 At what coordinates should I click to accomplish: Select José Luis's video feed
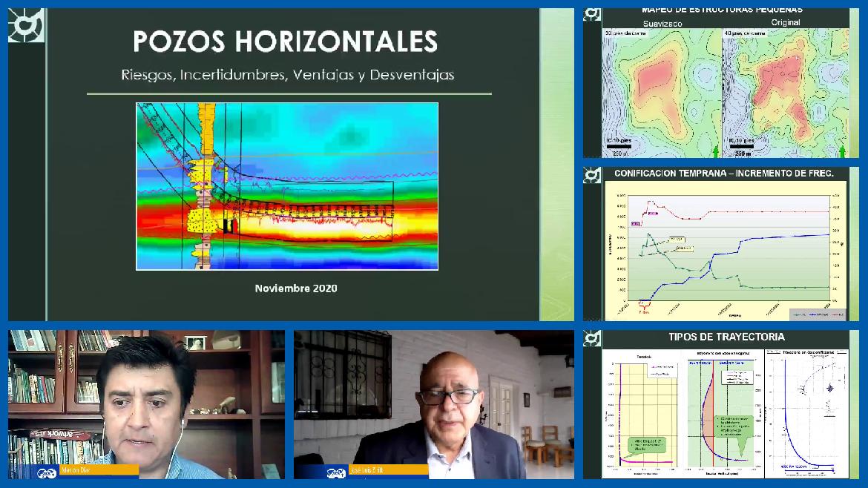tap(434, 404)
